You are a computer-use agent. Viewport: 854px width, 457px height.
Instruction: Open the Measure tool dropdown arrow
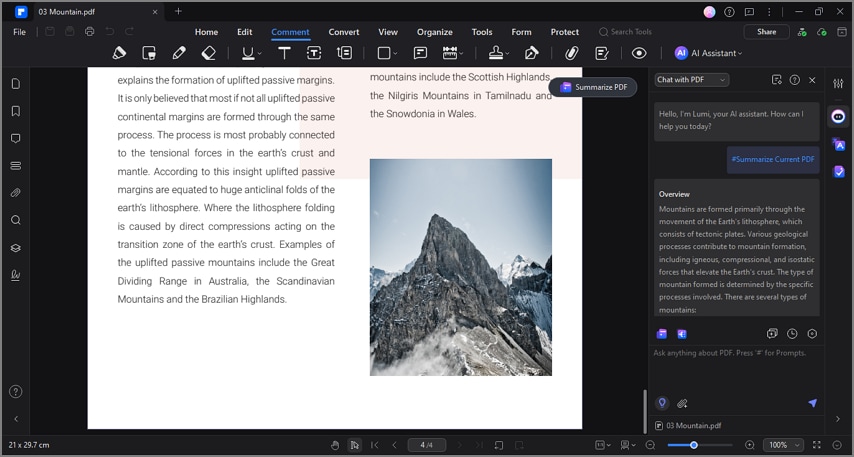click(x=461, y=53)
